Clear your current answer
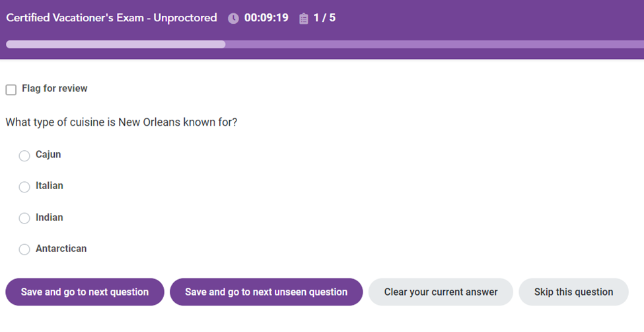The width and height of the screenshot is (644, 332). [x=441, y=292]
